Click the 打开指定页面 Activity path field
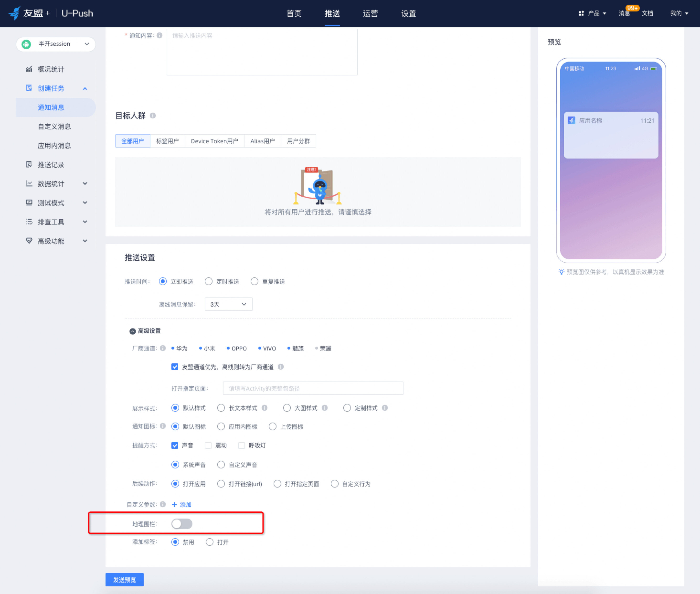This screenshot has width=700, height=594. [313, 388]
